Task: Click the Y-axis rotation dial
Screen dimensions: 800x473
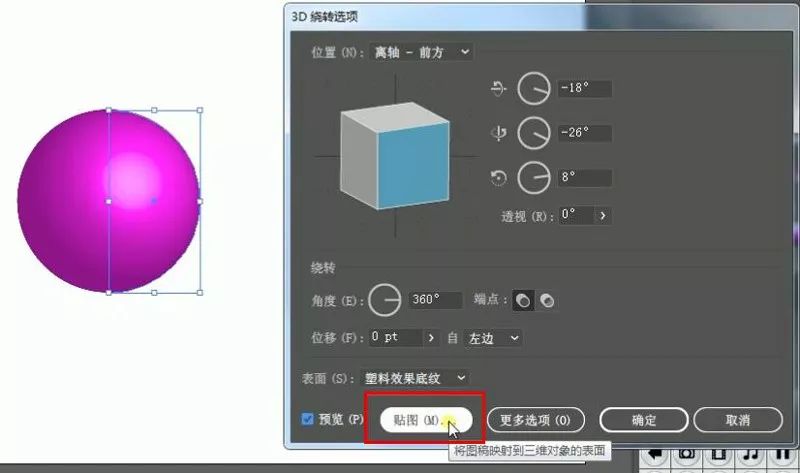Action: pyautogui.click(x=533, y=133)
